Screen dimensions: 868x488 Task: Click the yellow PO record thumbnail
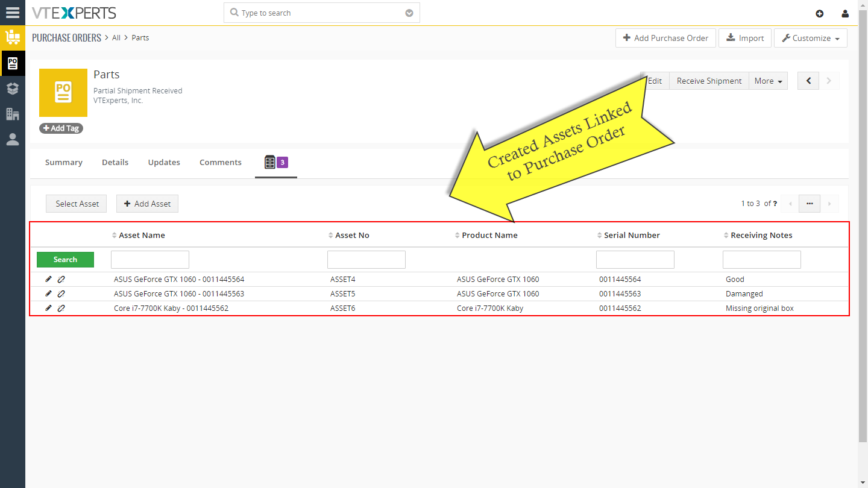[63, 93]
